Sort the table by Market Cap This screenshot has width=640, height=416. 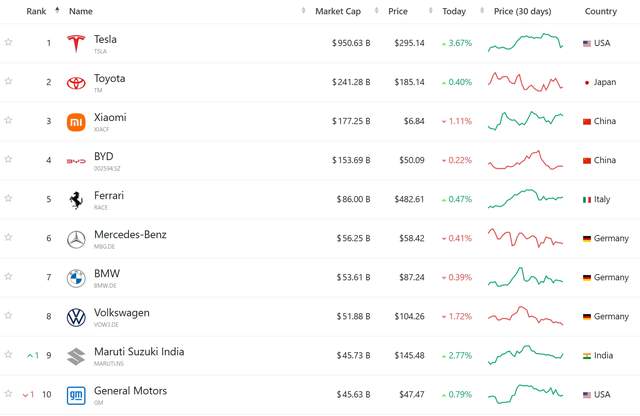338,11
